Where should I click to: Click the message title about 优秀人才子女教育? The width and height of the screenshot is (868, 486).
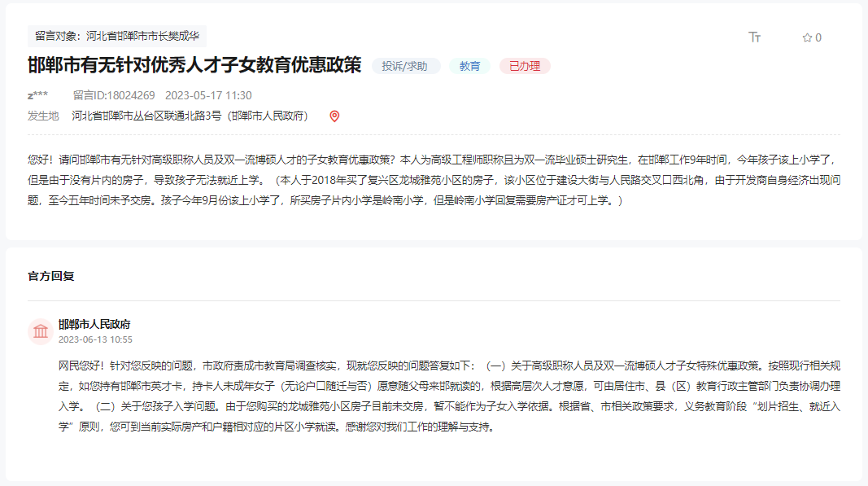click(x=194, y=65)
